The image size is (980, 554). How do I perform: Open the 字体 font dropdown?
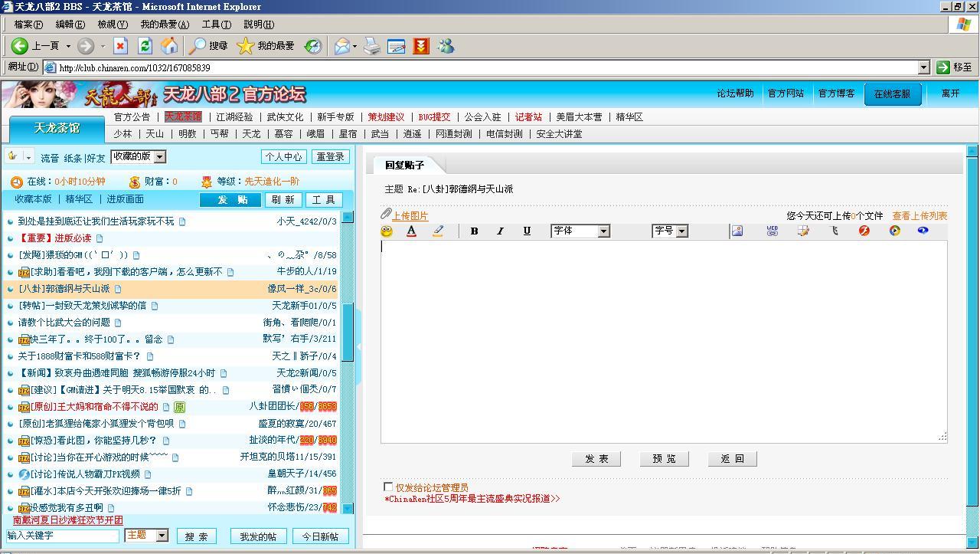pos(580,231)
